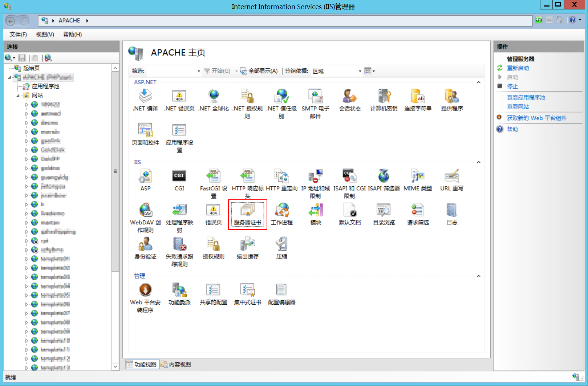Open the 计算机密钥 feature
Viewport: 588px width, 386px height.
[384, 100]
